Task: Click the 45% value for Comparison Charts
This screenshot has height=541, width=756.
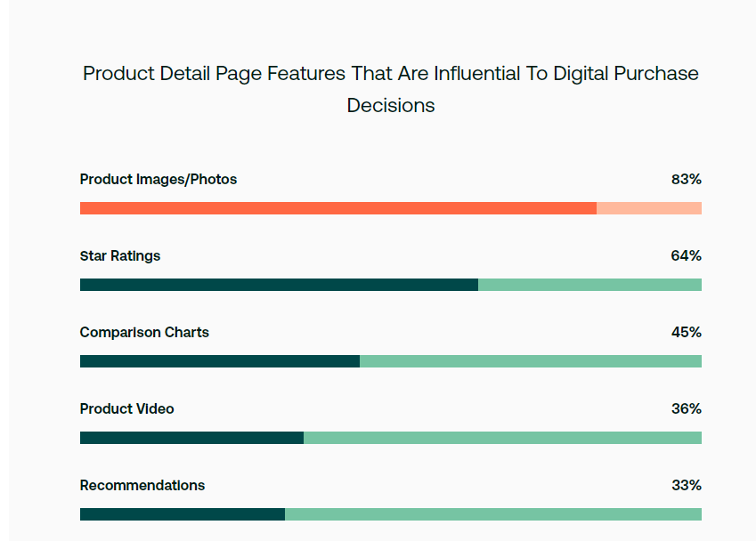Action: (x=686, y=333)
